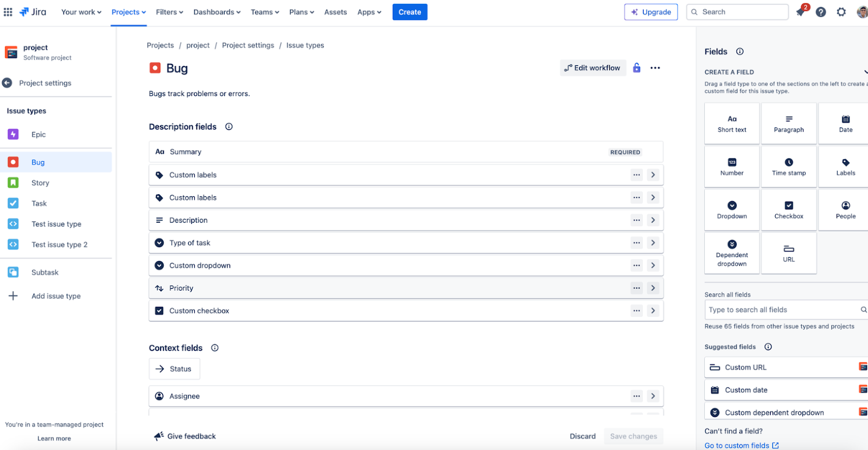868x450 pixels.
Task: Open the app switcher grid icon
Action: point(8,12)
